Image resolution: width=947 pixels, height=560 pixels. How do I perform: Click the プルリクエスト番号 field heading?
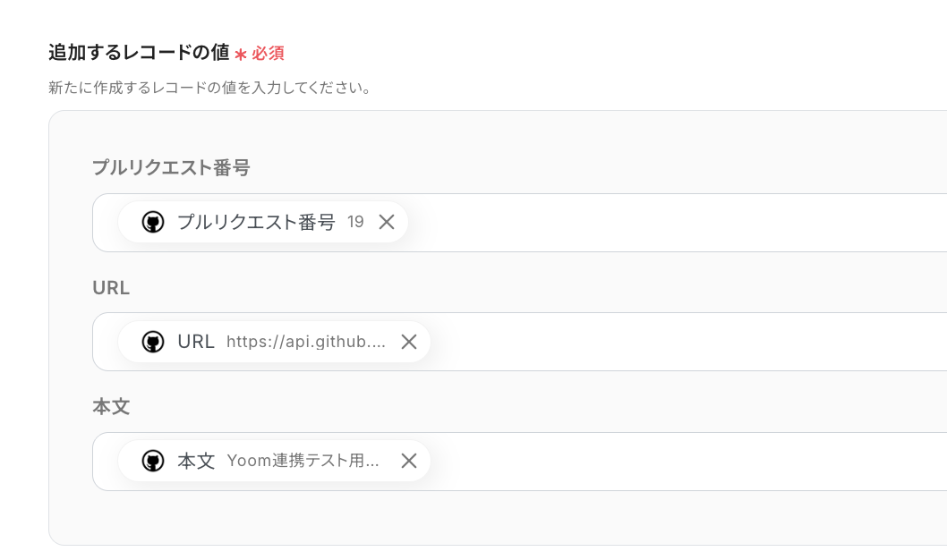(171, 167)
